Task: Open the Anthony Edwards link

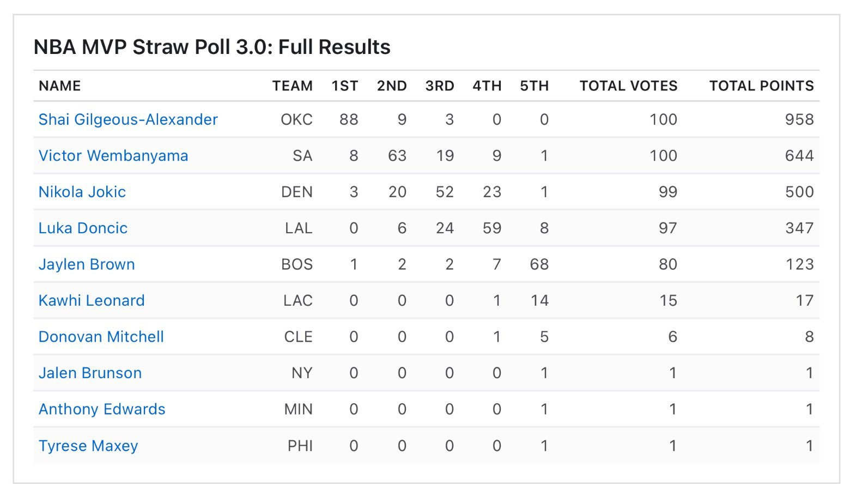Action: click(102, 409)
